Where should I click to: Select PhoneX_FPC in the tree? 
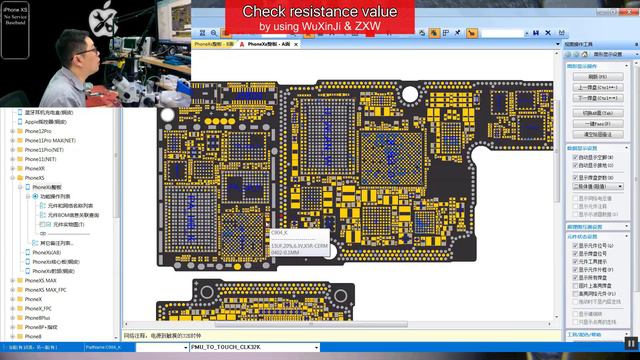38,309
